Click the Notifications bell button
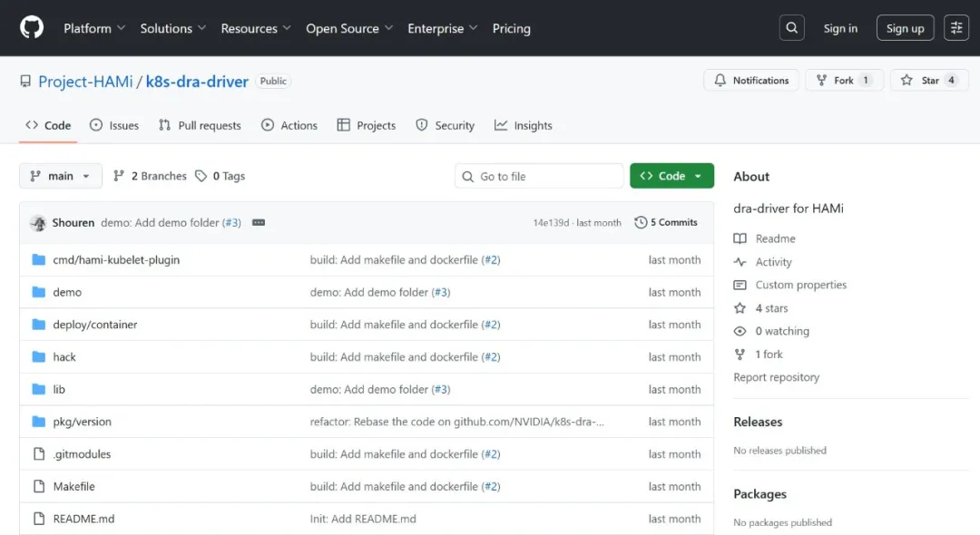 (x=751, y=81)
